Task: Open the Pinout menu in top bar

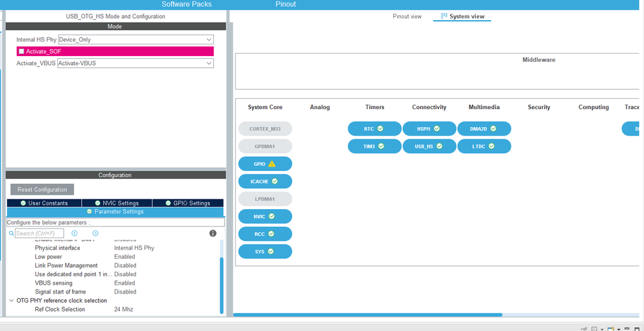Action: click(x=286, y=4)
